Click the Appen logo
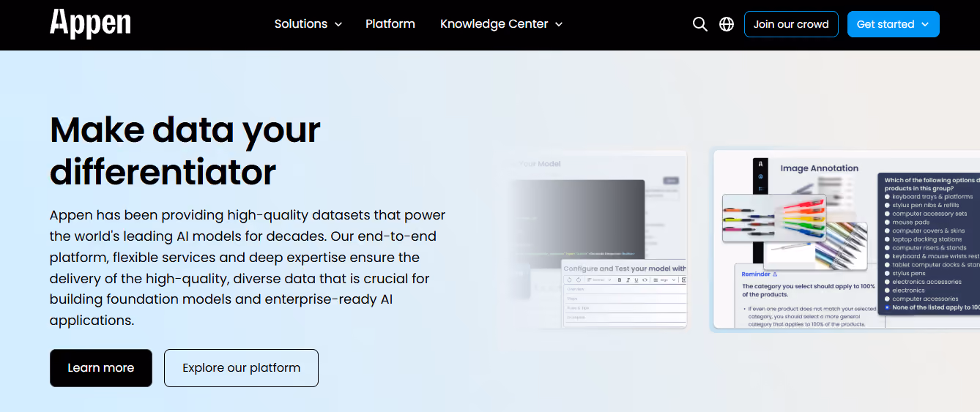Screen dimensions: 980x412 [90, 23]
